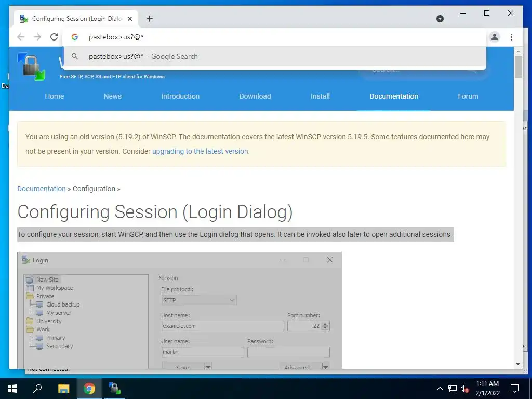532x399 pixels.
Task: Open the SFTP file protocol dropdown
Action: pos(199,300)
